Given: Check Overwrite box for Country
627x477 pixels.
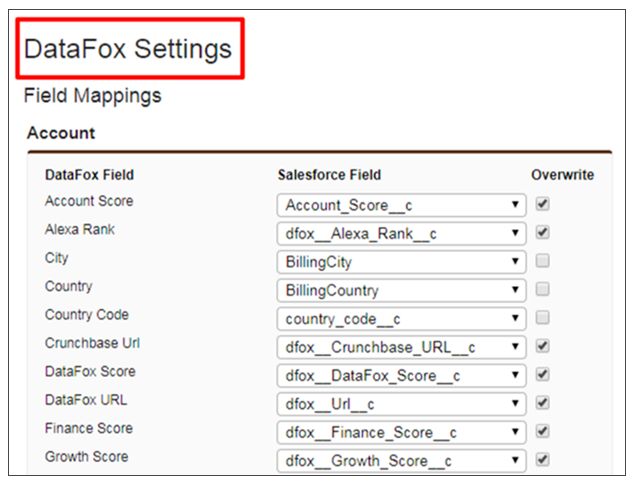Looking at the screenshot, I should pos(542,290).
